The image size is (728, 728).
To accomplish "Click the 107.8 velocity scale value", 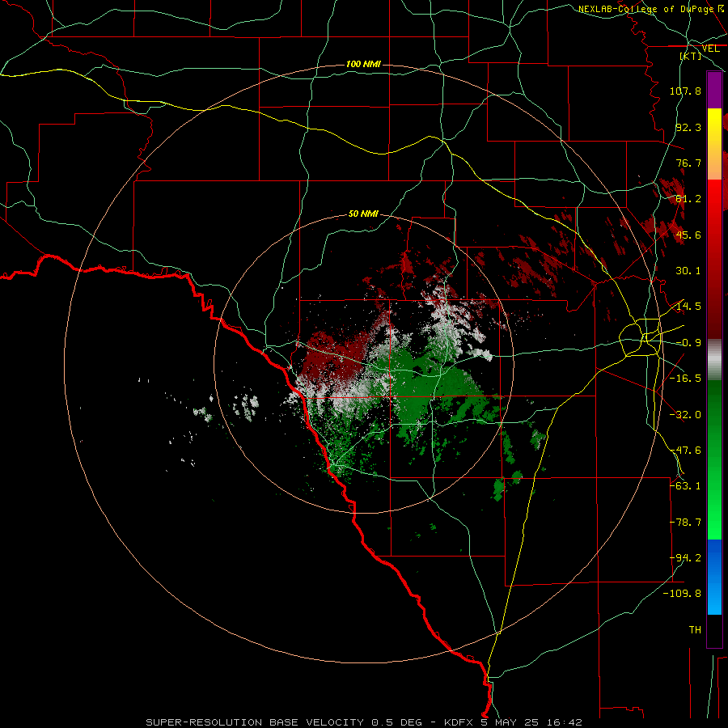I will 685,91.
